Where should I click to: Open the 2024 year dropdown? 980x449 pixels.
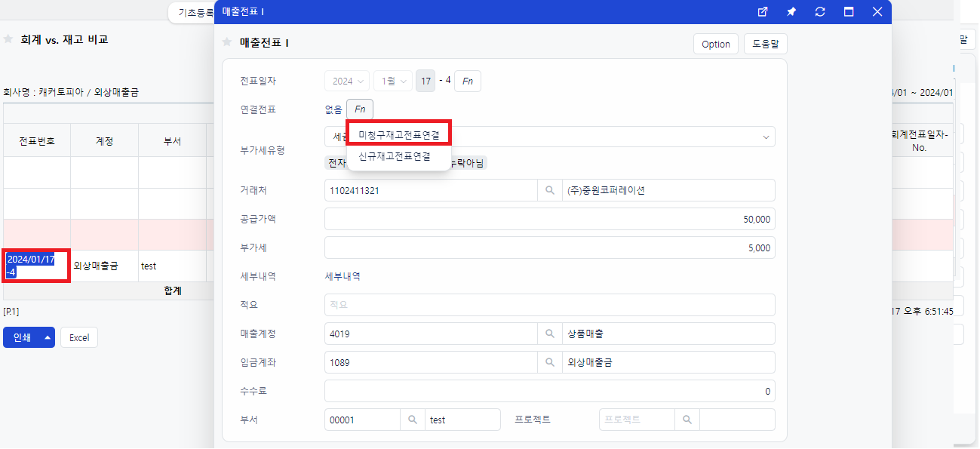coord(347,81)
